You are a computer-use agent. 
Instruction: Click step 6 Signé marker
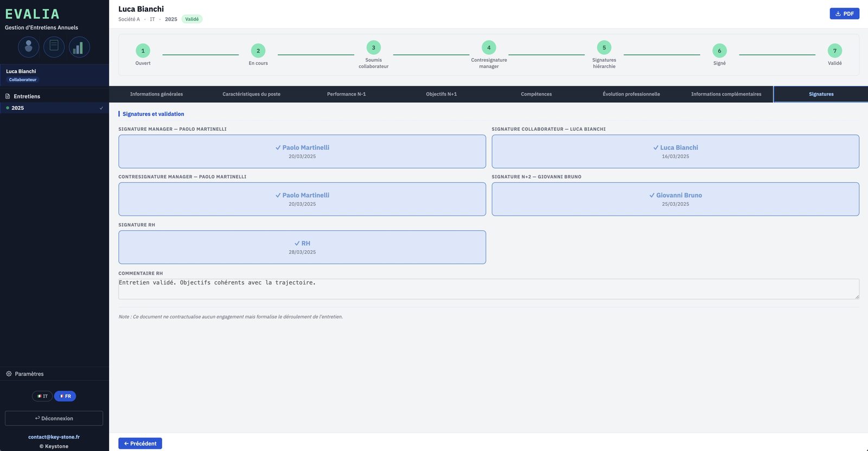pyautogui.click(x=719, y=50)
